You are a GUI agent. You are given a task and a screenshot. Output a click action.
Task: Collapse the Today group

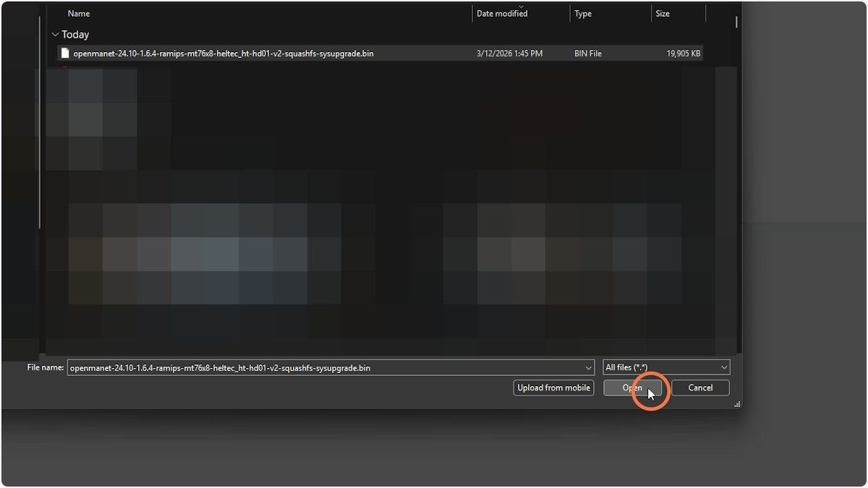[55, 34]
